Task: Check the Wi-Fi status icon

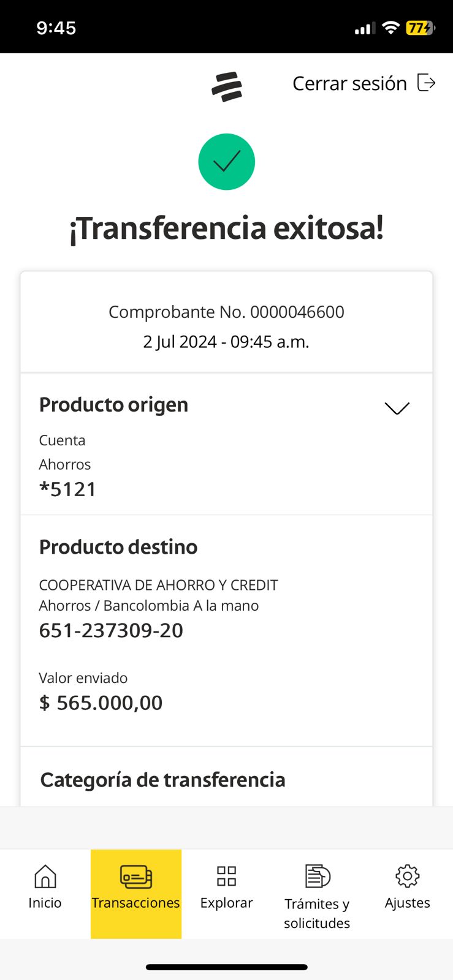Action: (x=390, y=28)
